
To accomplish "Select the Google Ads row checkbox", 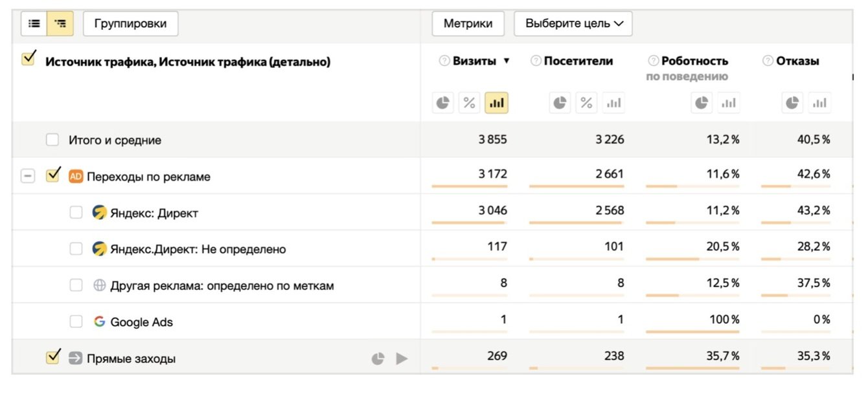I will point(76,322).
